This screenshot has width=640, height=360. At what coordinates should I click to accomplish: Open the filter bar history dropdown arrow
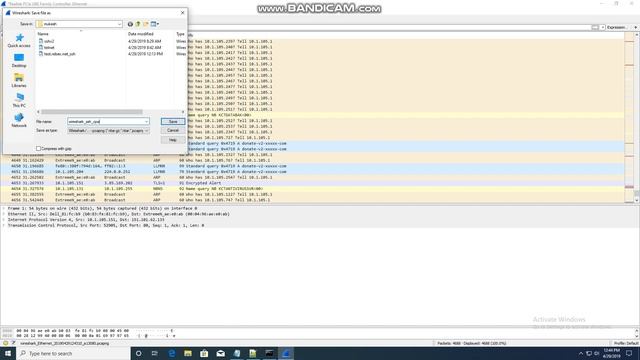click(x=602, y=27)
